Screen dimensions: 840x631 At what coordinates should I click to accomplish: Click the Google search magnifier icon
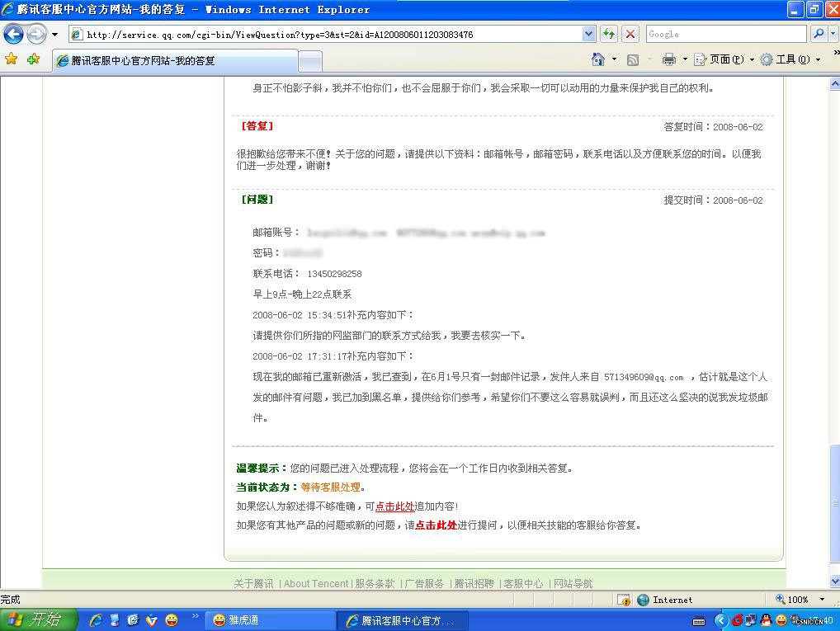click(819, 34)
